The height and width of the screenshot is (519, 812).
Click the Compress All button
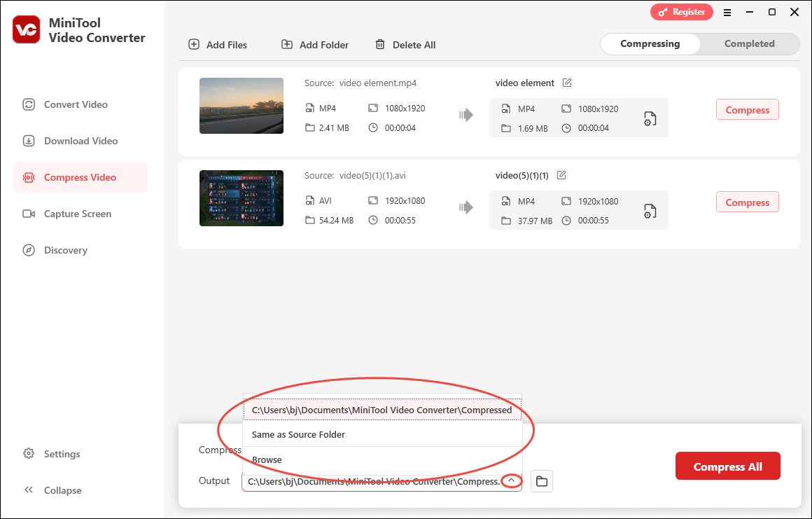(x=727, y=466)
